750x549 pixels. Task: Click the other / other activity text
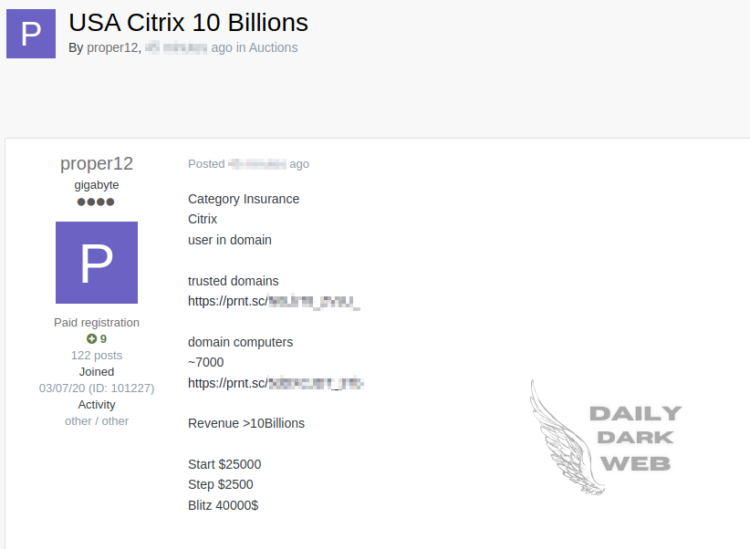[x=97, y=421]
